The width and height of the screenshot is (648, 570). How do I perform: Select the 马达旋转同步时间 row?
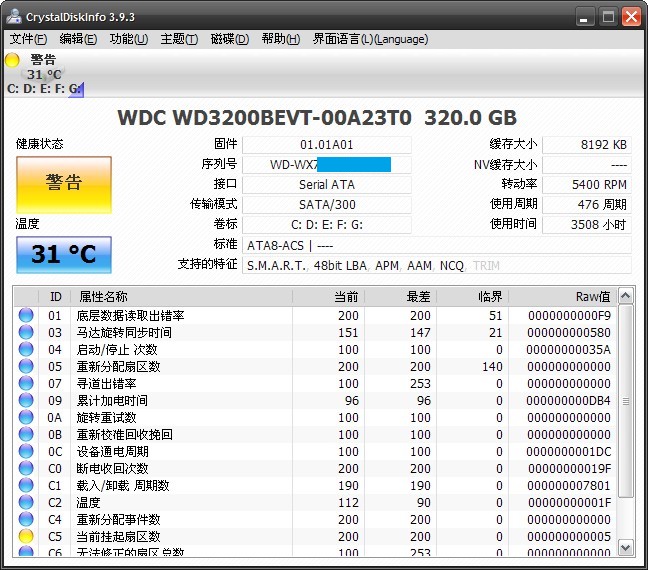[x=315, y=332]
